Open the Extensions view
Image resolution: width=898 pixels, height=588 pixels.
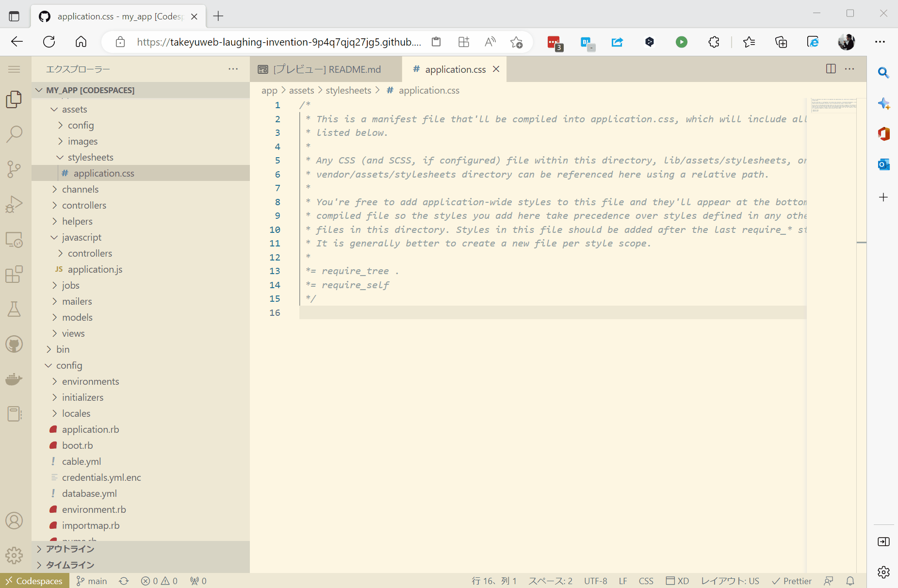coord(15,274)
